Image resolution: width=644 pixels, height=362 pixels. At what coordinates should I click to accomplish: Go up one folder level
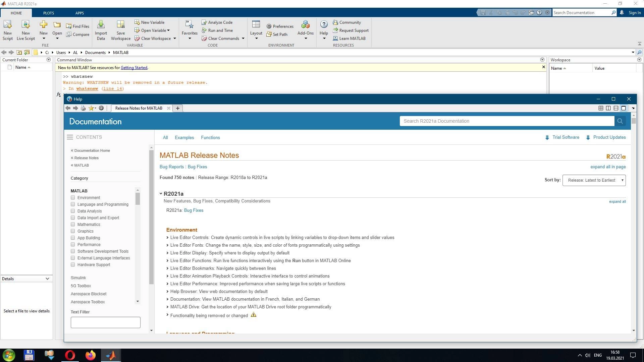(x=19, y=52)
